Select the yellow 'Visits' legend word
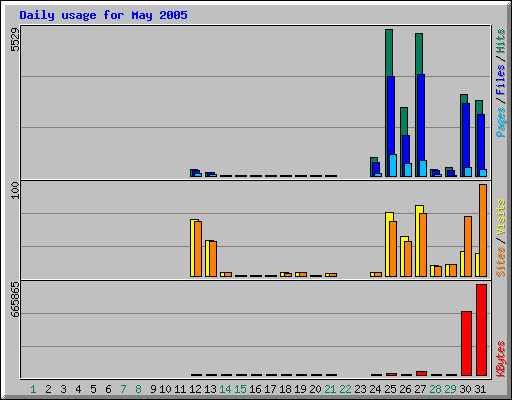The height and width of the screenshot is (400, 512). pyautogui.click(x=501, y=217)
